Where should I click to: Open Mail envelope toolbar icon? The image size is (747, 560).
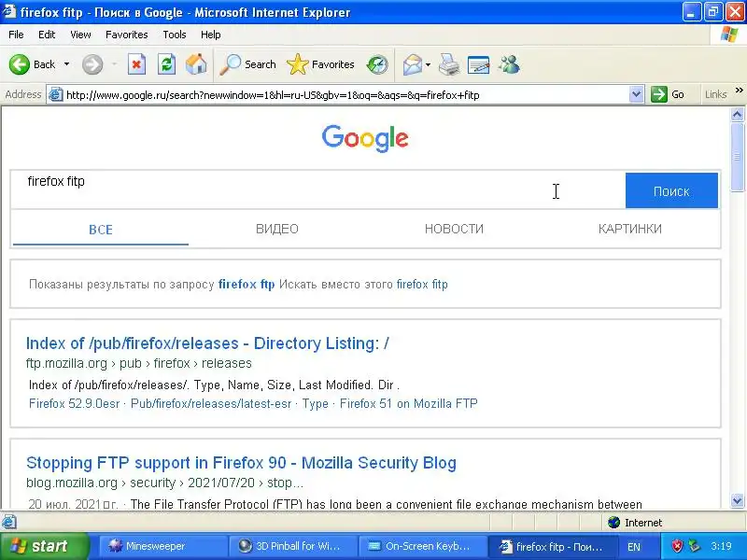413,64
